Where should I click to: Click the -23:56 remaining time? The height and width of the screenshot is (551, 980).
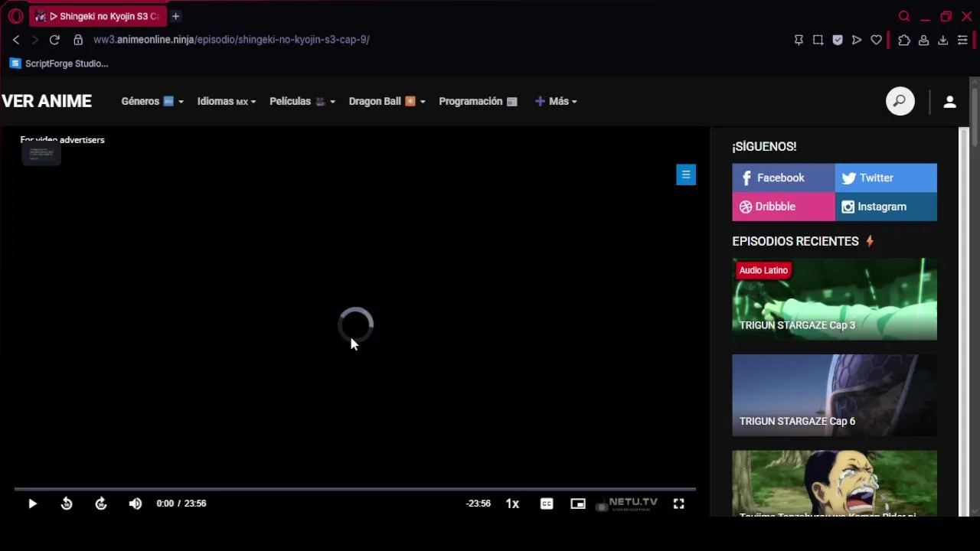click(479, 504)
